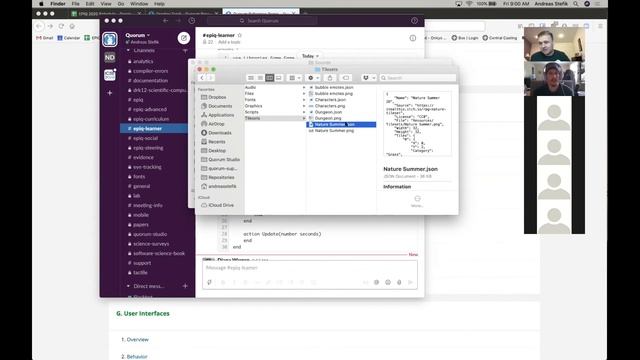Add a workspace in Slack sidebar
Image resolution: width=640 pixels, height=360 pixels.
coord(110,93)
